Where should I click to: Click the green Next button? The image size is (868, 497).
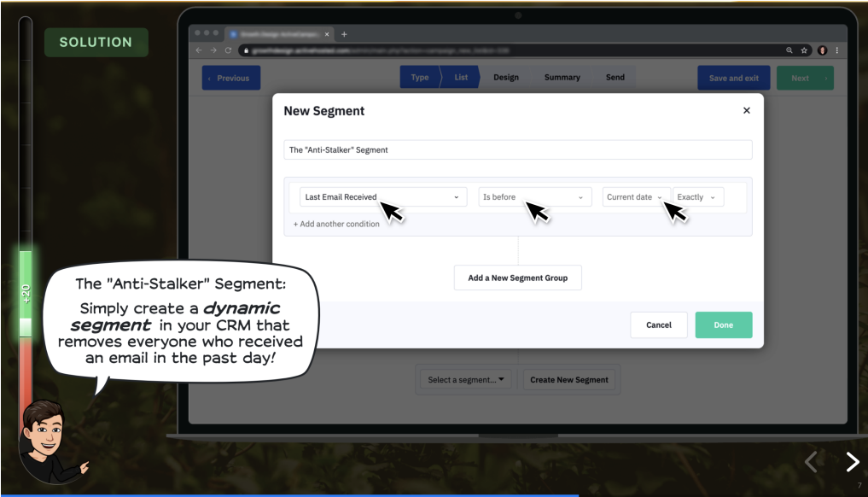pos(805,78)
